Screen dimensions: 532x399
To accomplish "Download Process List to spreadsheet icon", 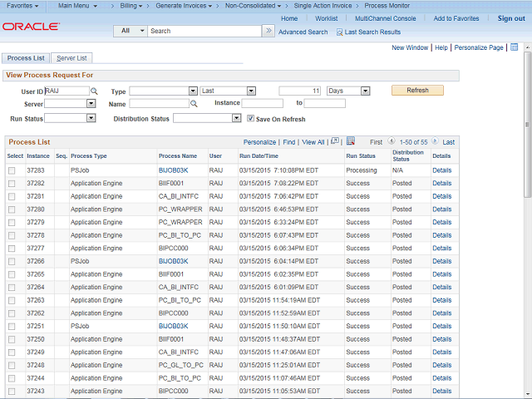I will point(350,142).
